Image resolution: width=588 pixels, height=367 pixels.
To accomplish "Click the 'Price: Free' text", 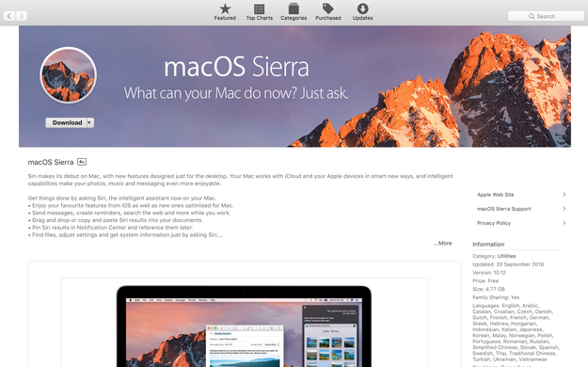I will click(485, 280).
